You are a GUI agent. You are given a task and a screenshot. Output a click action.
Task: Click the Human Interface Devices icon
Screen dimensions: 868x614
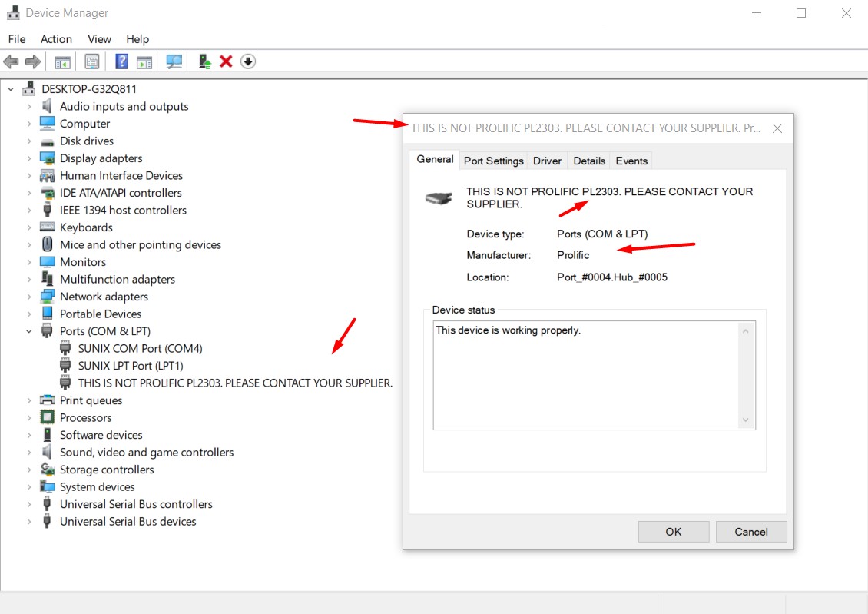[x=48, y=175]
